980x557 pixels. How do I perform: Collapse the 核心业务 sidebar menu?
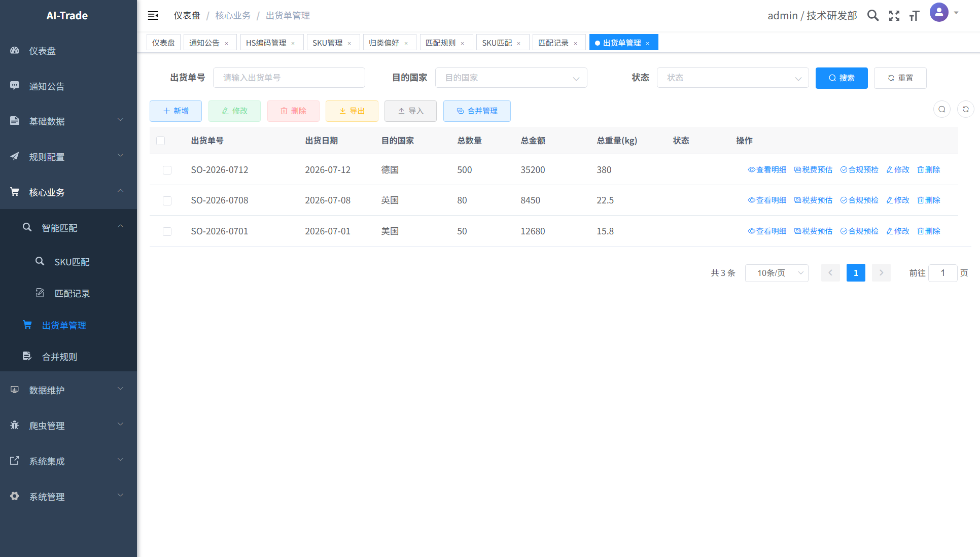[x=68, y=192]
